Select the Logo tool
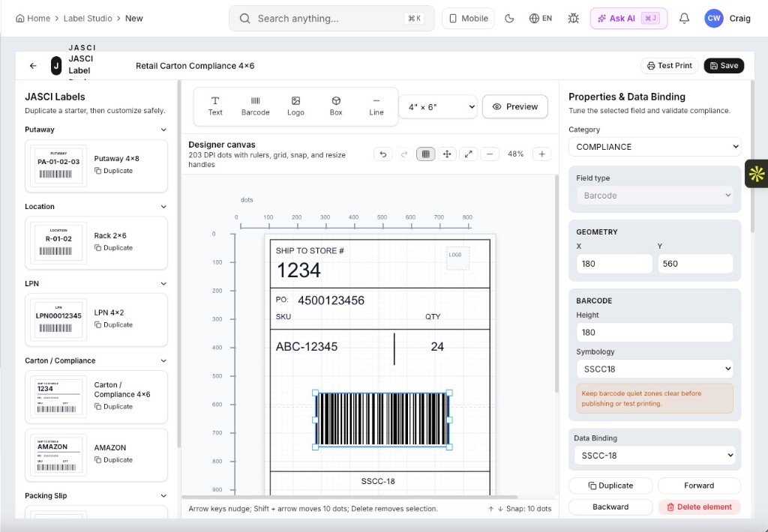Viewport: 768px width, 532px height. [295, 106]
